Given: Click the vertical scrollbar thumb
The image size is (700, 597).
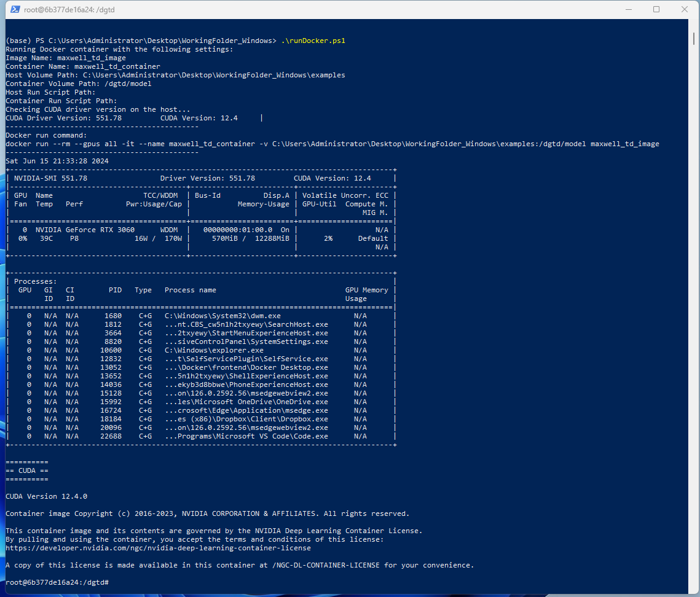Looking at the screenshot, I should tap(693, 38).
